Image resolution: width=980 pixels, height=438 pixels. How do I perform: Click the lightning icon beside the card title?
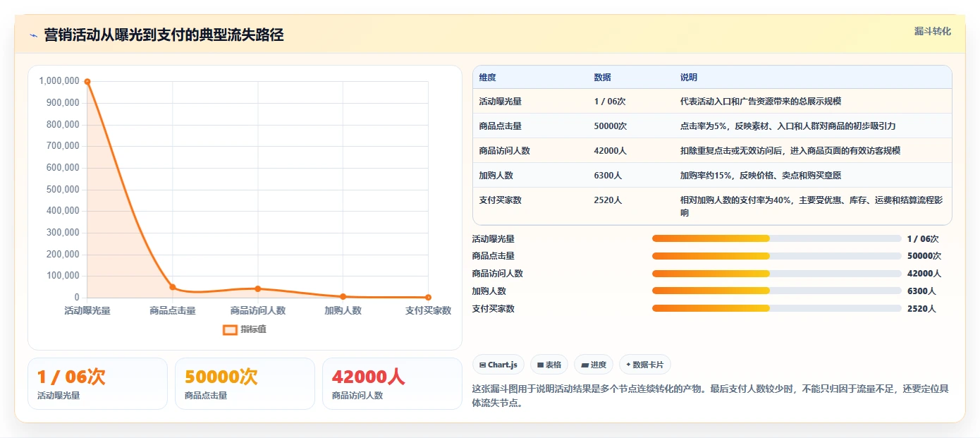[33, 35]
